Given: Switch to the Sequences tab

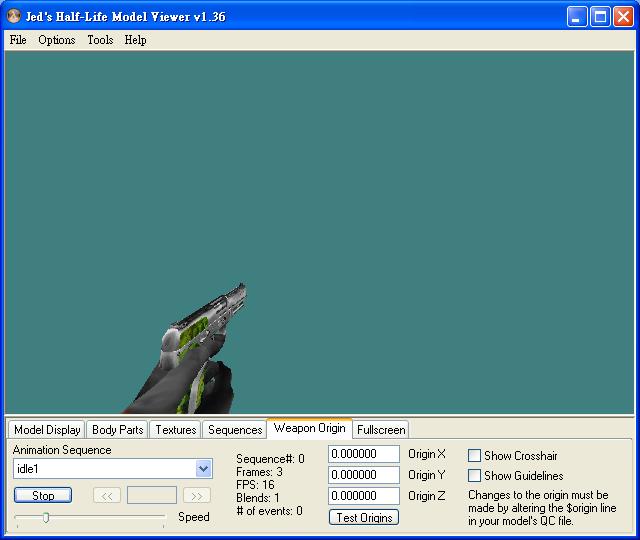Looking at the screenshot, I should pos(235,430).
